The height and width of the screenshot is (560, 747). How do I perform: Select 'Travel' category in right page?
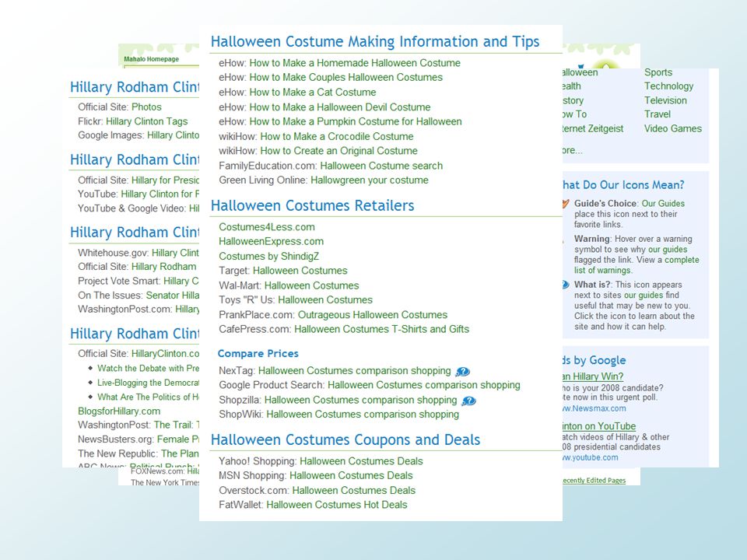pyautogui.click(x=658, y=114)
